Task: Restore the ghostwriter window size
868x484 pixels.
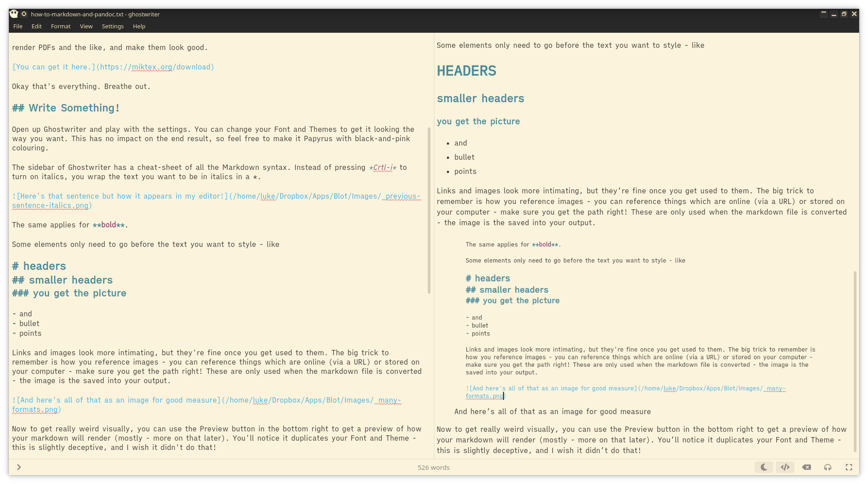Action: 844,14
